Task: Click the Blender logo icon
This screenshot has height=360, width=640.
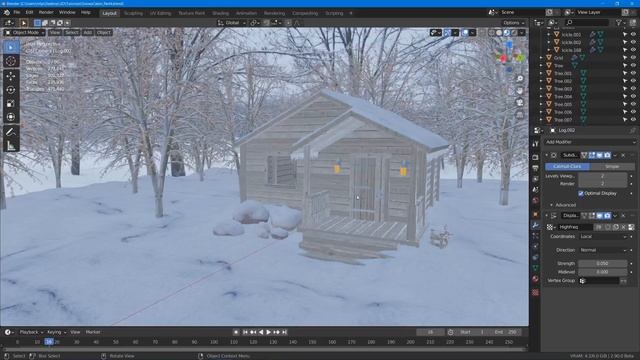Action: 7,13
